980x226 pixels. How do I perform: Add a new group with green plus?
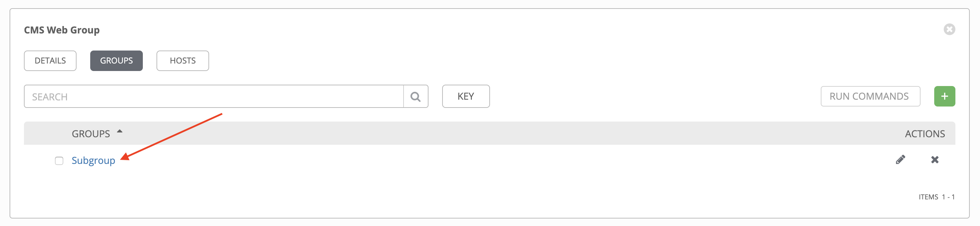pyautogui.click(x=944, y=96)
